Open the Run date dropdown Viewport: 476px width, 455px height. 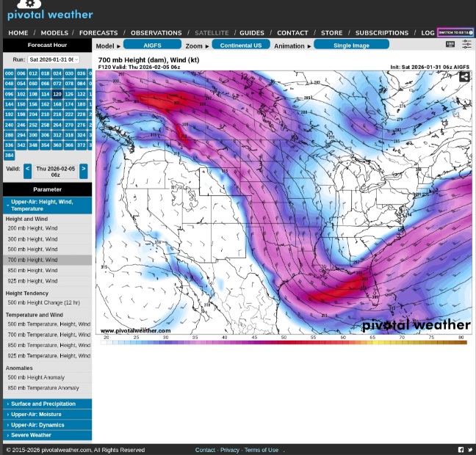pyautogui.click(x=53, y=59)
